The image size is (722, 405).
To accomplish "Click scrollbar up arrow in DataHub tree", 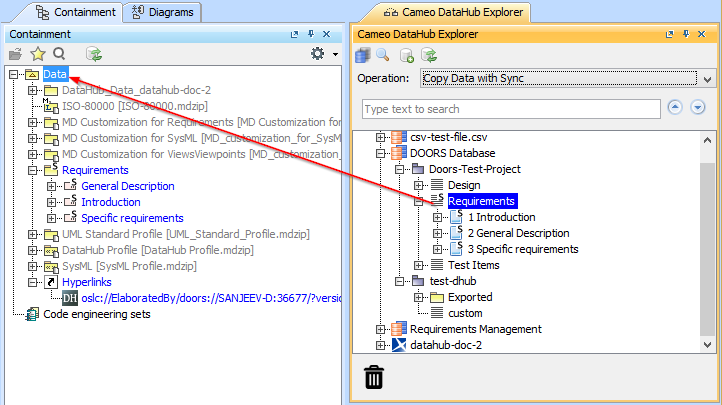I will [x=707, y=140].
